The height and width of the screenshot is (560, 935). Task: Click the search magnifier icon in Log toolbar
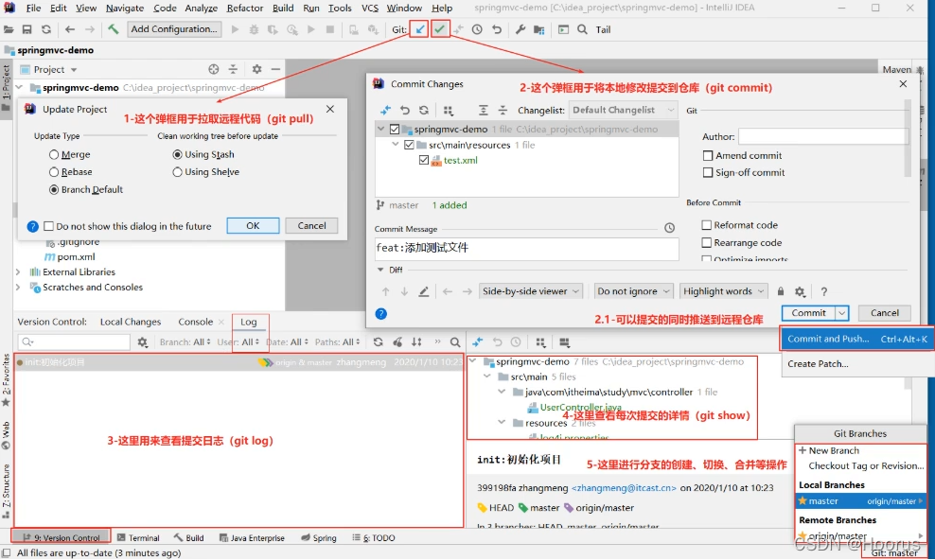455,341
